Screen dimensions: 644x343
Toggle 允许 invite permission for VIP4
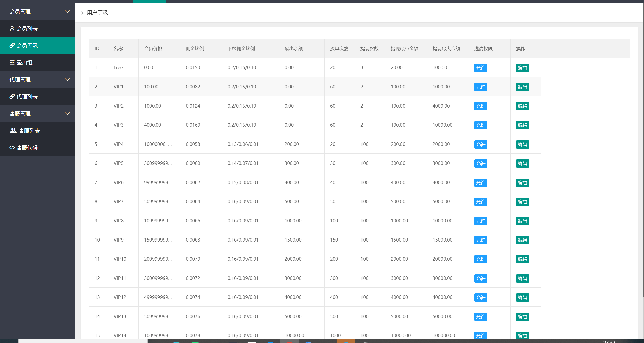click(480, 144)
